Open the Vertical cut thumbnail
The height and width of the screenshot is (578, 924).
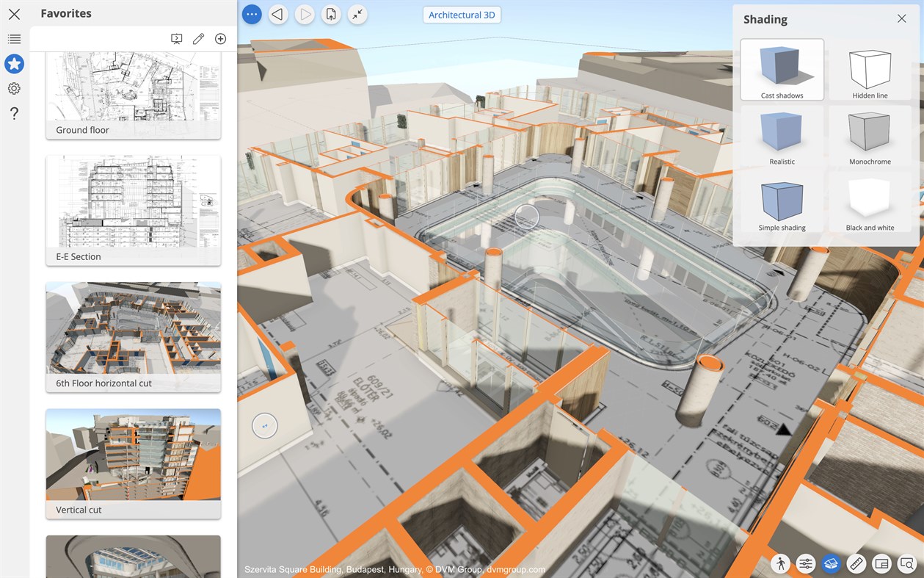click(133, 455)
